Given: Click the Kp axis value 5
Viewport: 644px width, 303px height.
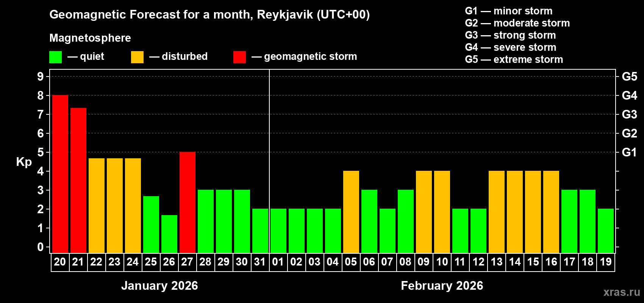Looking at the screenshot, I should [41, 152].
